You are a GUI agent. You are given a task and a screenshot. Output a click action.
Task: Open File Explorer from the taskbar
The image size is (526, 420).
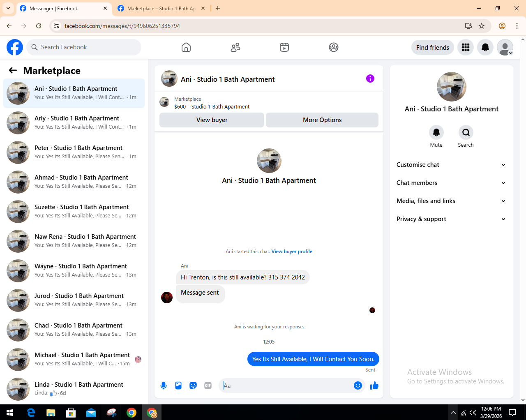[x=51, y=412]
